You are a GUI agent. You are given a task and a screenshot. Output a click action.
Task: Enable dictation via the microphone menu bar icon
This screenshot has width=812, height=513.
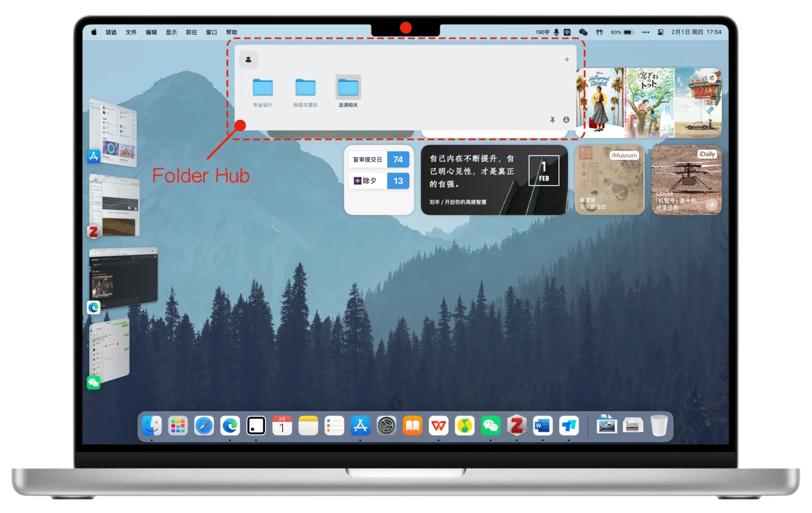(557, 32)
